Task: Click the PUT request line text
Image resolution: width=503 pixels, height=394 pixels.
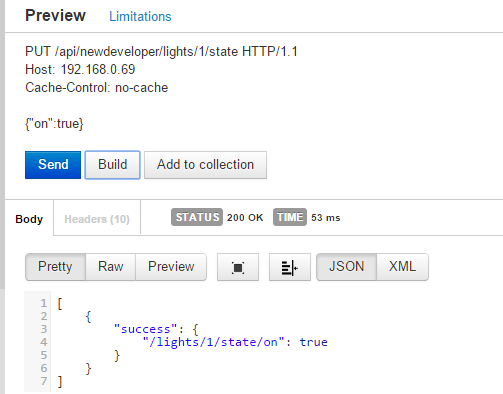Action: [x=161, y=52]
